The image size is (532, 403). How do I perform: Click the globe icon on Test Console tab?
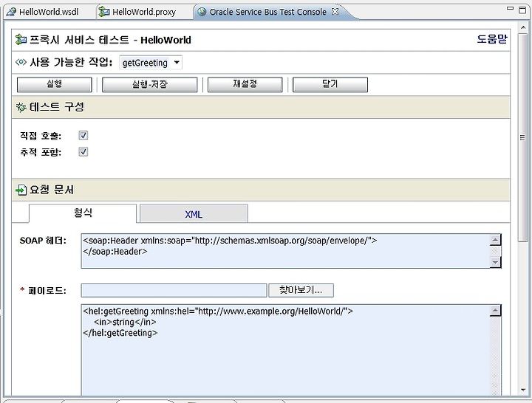[x=202, y=12]
